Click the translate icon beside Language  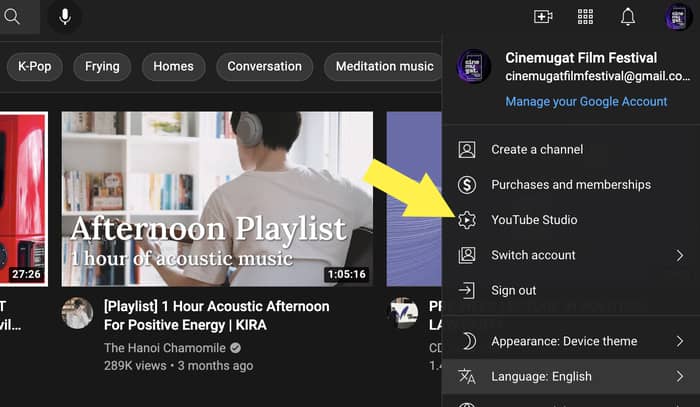pyautogui.click(x=467, y=377)
